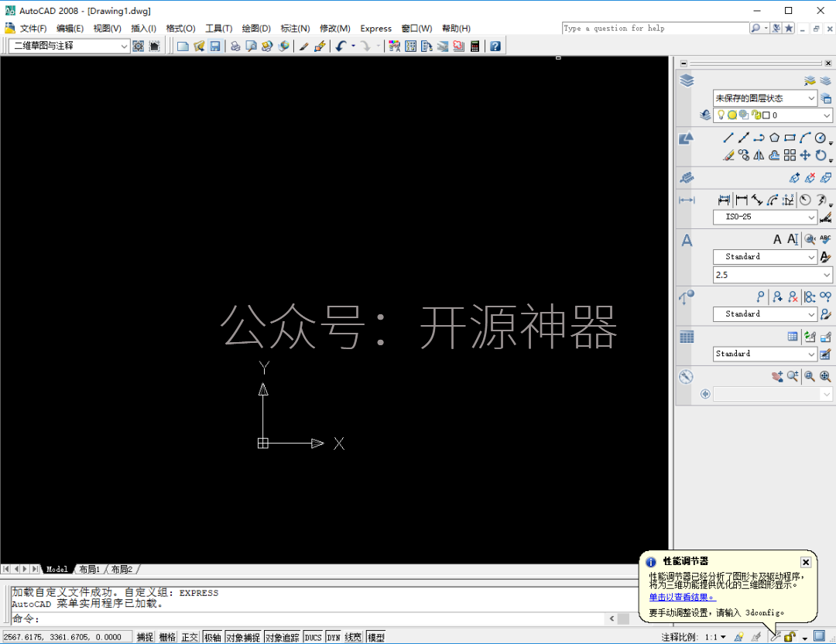The image size is (836, 644).
Task: Open the 二维草图与注释 workspace dropdown
Action: [70, 46]
